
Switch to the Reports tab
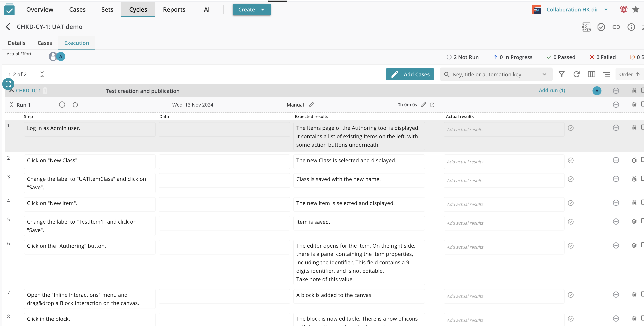[x=174, y=10]
